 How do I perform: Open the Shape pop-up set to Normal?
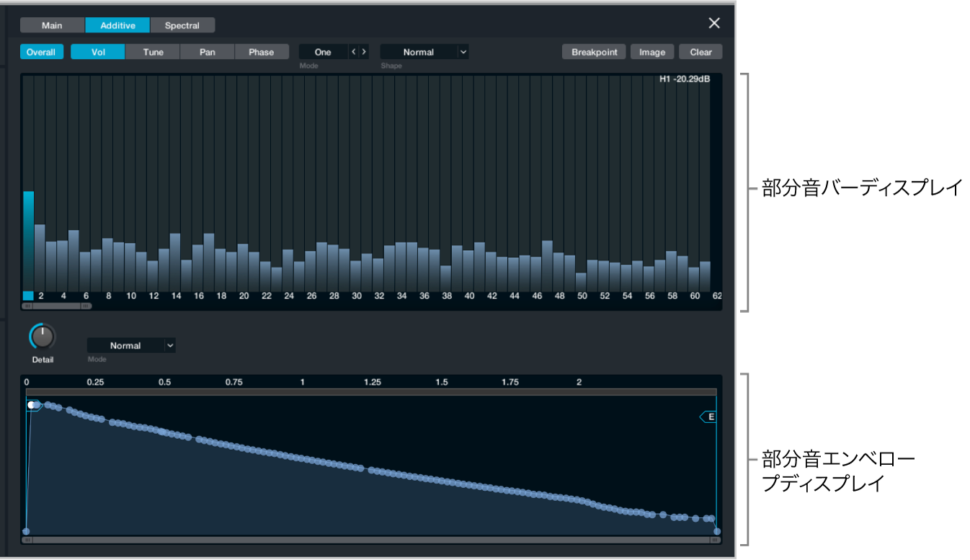point(424,52)
